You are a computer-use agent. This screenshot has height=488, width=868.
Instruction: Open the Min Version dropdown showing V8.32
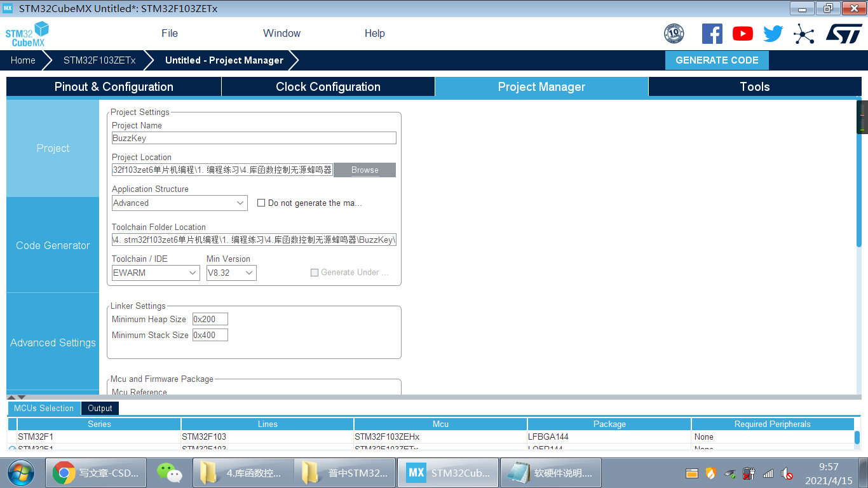(x=231, y=272)
